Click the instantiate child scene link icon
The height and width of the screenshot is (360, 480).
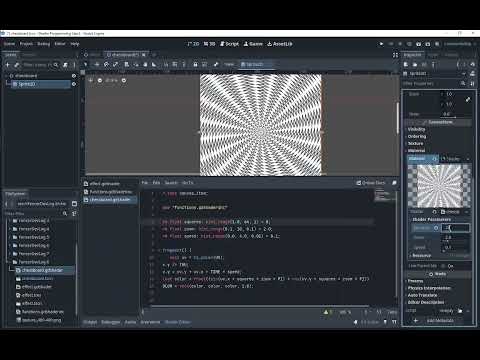pyautogui.click(x=17, y=65)
